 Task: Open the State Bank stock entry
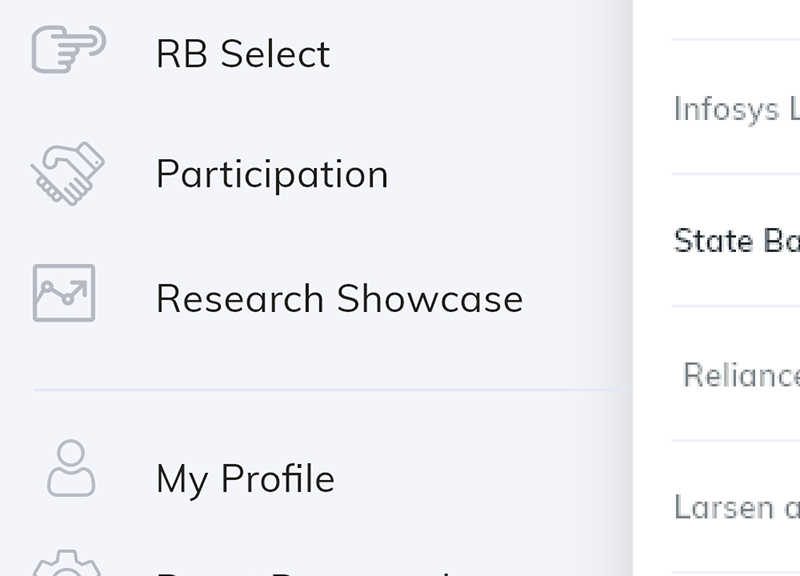point(736,240)
